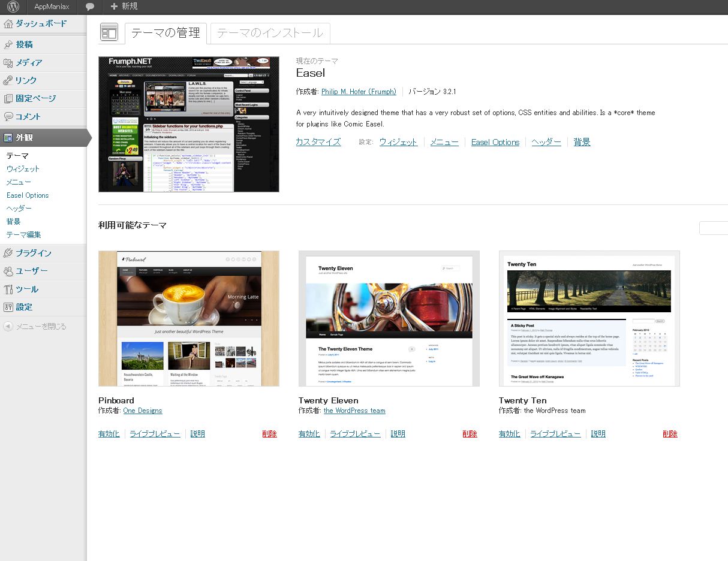Open One Designs author link
The image size is (728, 561).
click(x=143, y=411)
